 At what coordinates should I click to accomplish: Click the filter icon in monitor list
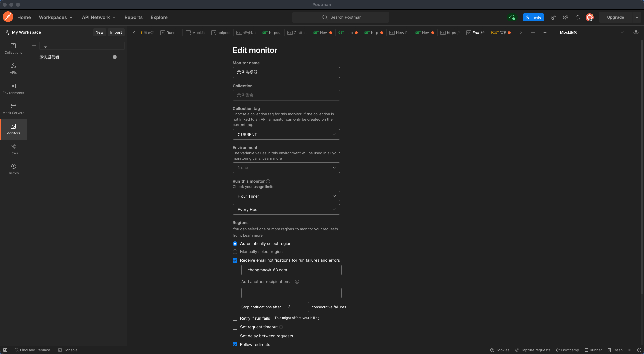tap(46, 46)
